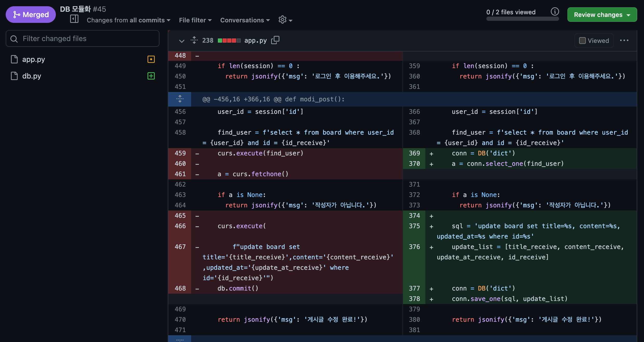The height and width of the screenshot is (342, 644).
Task: Click the files viewed progress bar
Action: [x=522, y=19]
